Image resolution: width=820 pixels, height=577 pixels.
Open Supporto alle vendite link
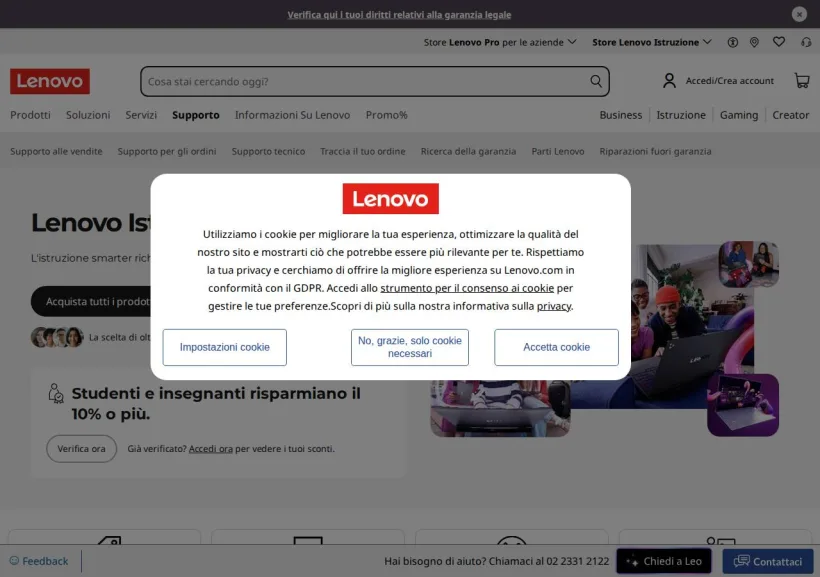point(56,151)
